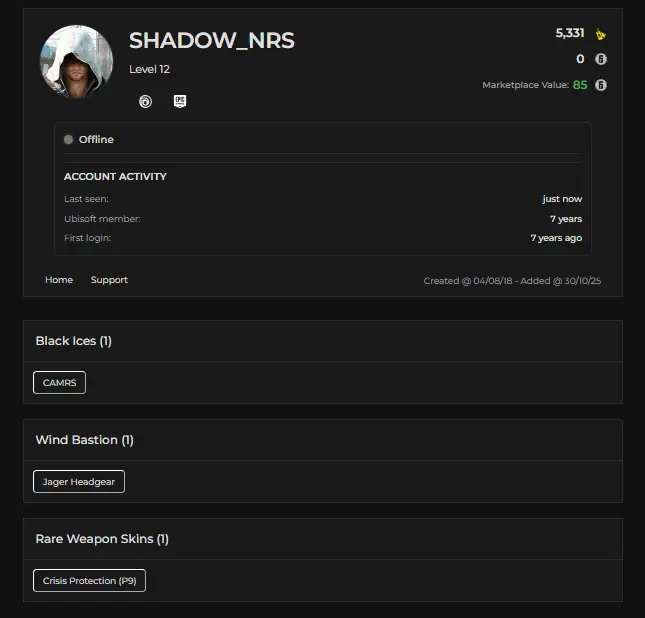The width and height of the screenshot is (645, 618).
Task: Click the SHADOW_NRS username heading
Action: pos(212,40)
